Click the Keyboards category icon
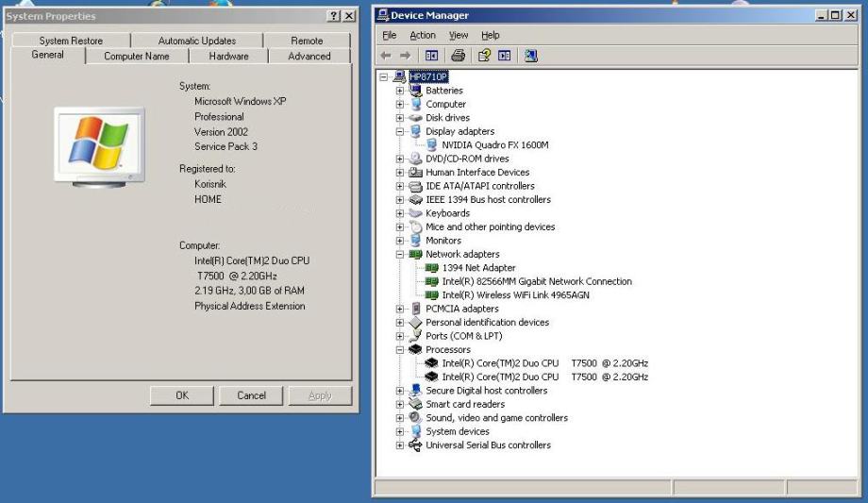 tap(415, 213)
